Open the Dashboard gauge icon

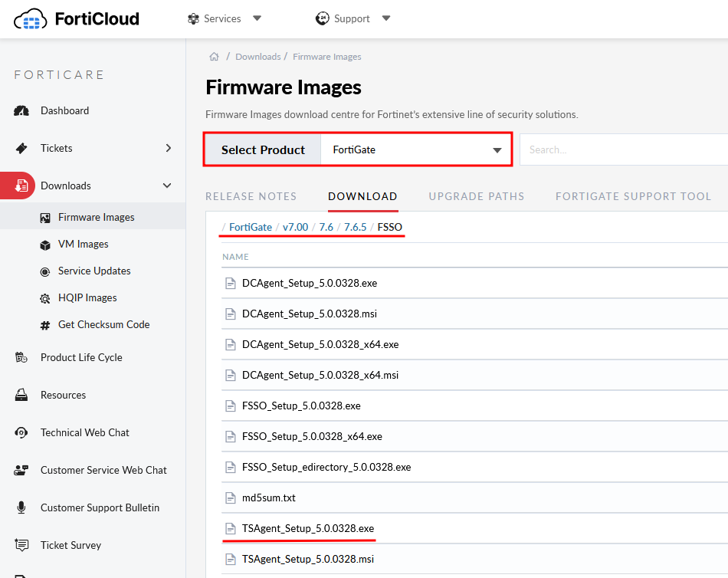coord(21,110)
